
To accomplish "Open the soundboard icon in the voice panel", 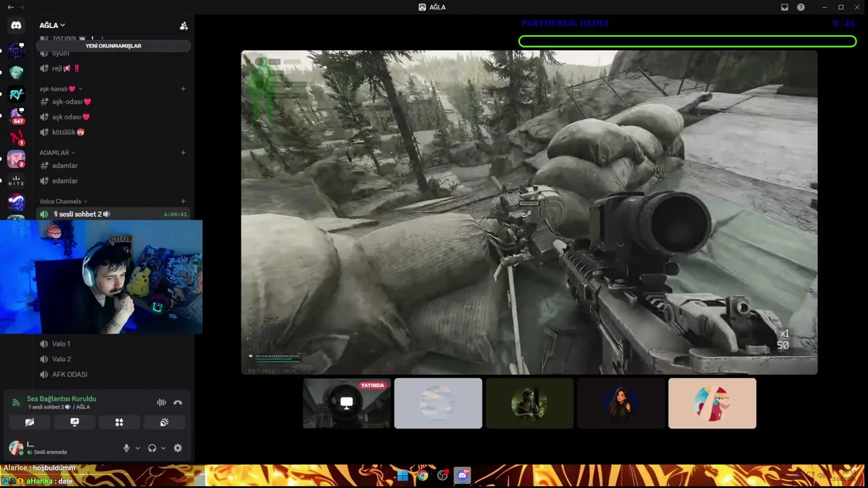I will pyautogui.click(x=164, y=422).
